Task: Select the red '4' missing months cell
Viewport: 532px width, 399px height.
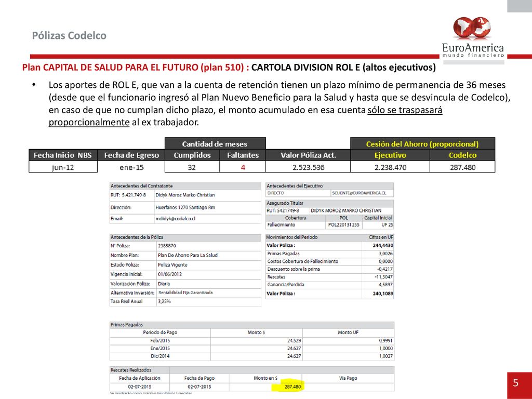Action: pyautogui.click(x=243, y=167)
